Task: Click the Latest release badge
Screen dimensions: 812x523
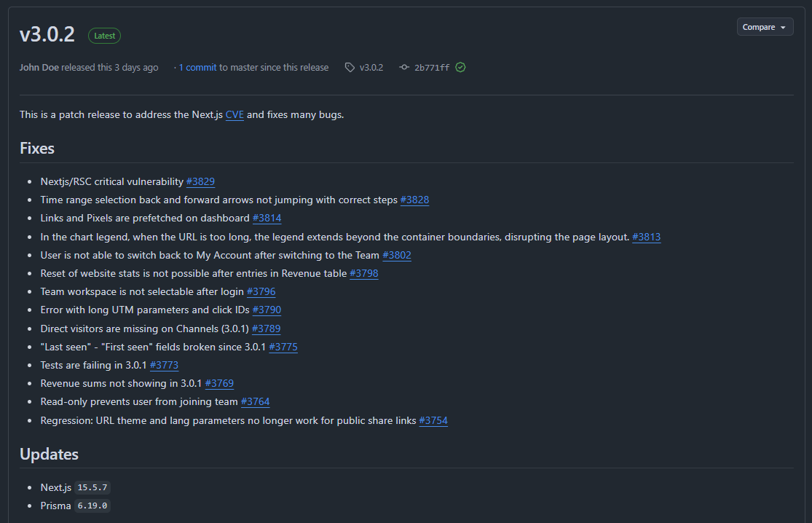Action: click(x=104, y=36)
